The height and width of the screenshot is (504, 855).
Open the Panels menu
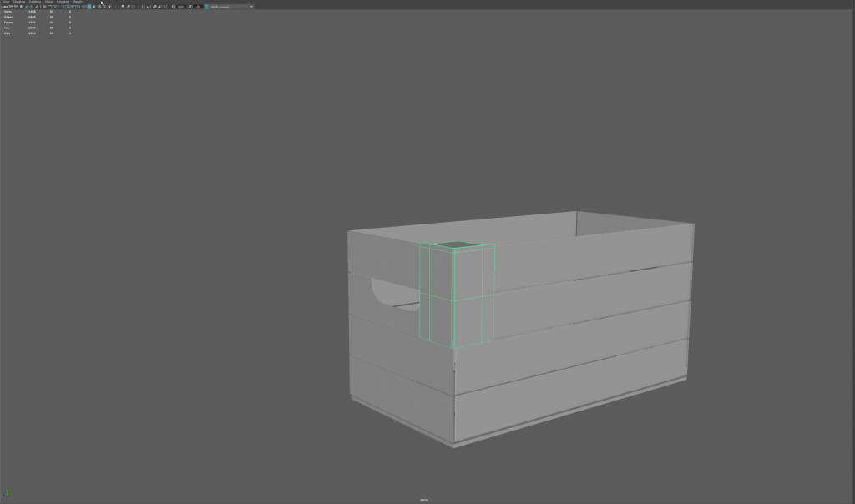point(78,2)
